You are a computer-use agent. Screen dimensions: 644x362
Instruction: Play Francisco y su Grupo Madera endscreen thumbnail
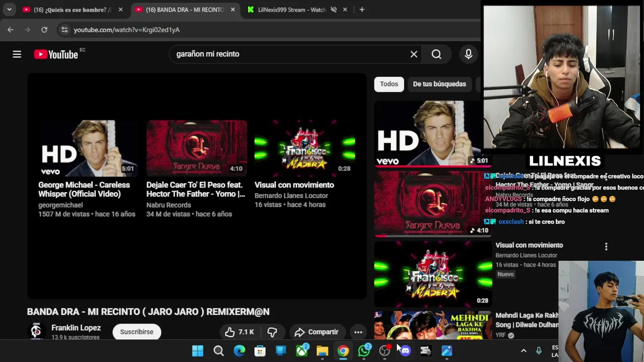(x=305, y=148)
